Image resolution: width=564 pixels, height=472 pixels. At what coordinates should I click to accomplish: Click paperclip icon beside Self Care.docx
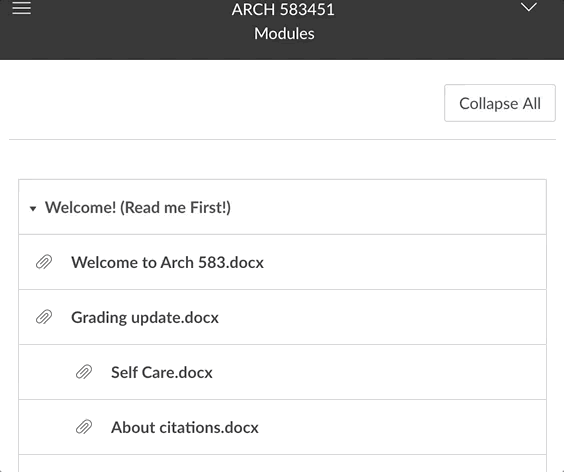pos(84,372)
